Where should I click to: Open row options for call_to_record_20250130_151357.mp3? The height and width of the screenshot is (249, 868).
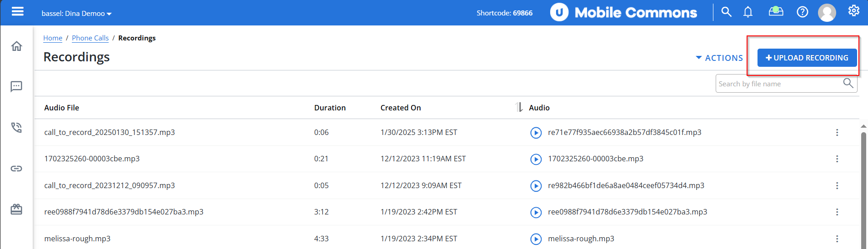pos(837,133)
